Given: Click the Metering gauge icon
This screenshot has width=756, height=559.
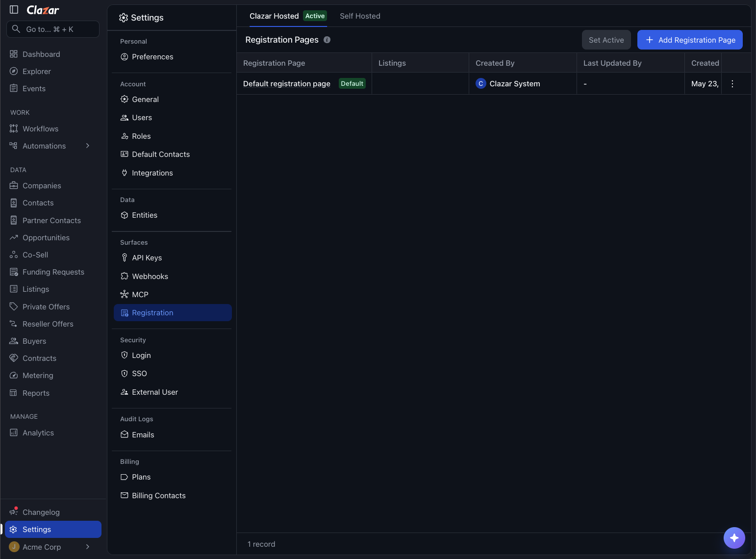Looking at the screenshot, I should 14,375.
